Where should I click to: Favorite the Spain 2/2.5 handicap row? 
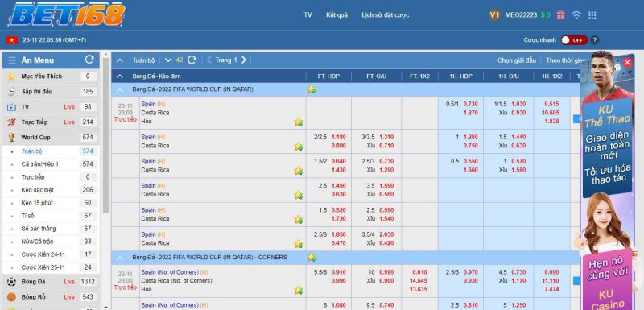pos(299,147)
